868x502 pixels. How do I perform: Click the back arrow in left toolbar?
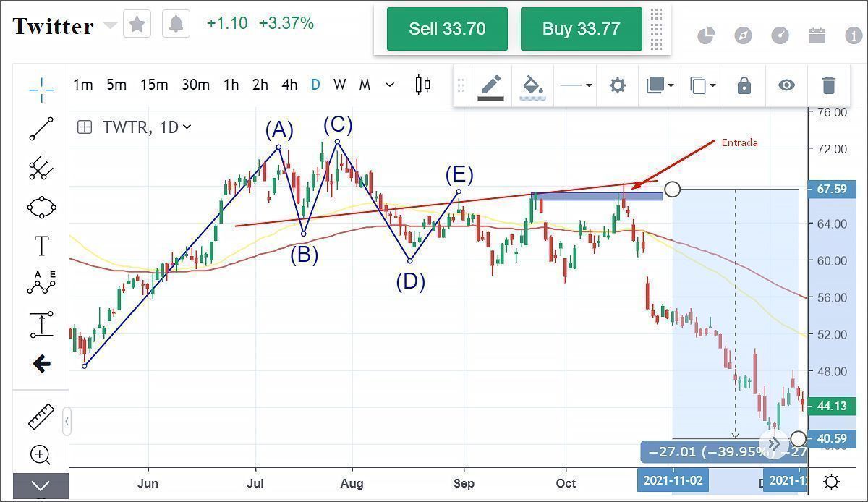(x=42, y=363)
